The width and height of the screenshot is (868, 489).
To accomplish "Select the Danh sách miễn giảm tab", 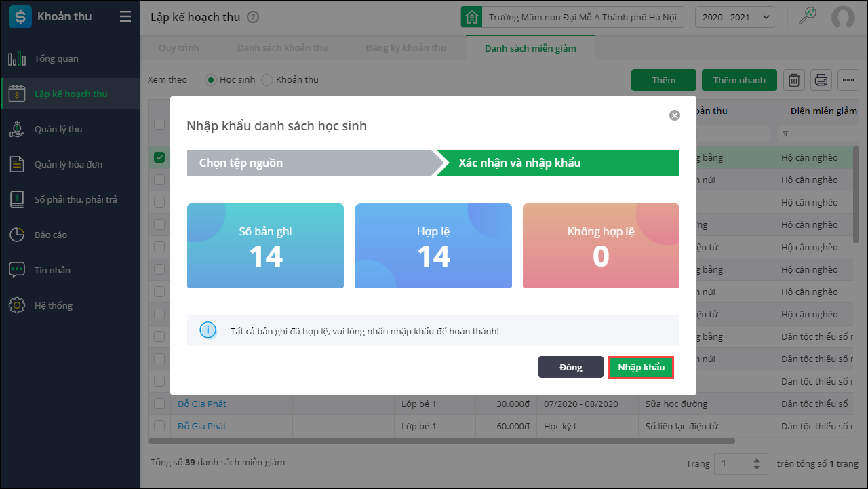I will [x=530, y=48].
